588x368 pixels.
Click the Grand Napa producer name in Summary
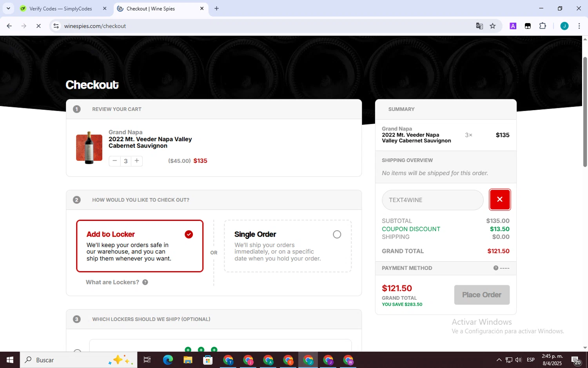tap(397, 129)
